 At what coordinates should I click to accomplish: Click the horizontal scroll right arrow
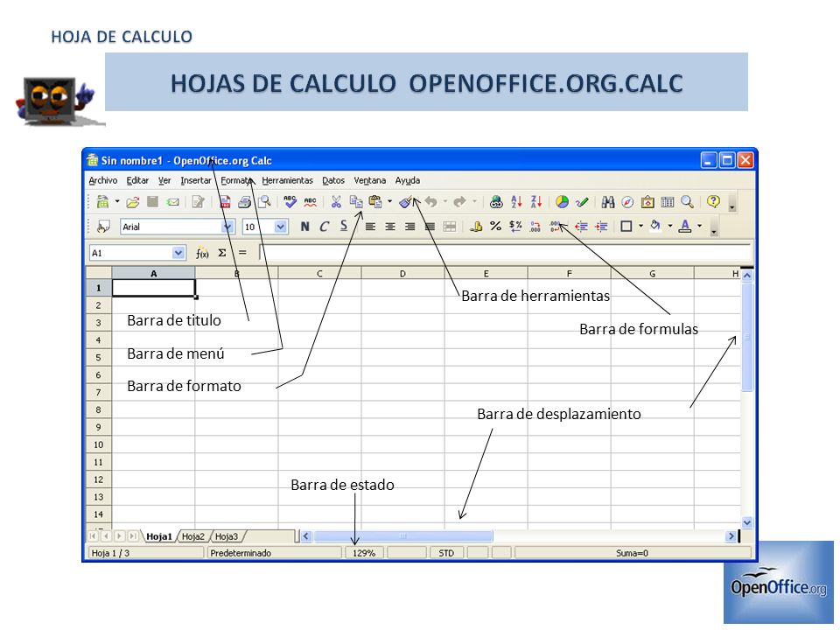coord(731,535)
